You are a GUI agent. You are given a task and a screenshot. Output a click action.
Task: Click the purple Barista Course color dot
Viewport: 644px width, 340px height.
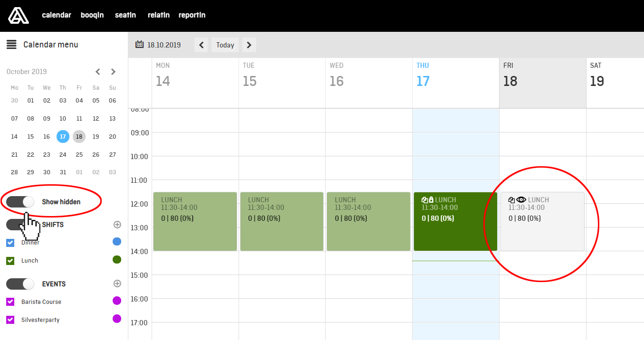click(117, 301)
